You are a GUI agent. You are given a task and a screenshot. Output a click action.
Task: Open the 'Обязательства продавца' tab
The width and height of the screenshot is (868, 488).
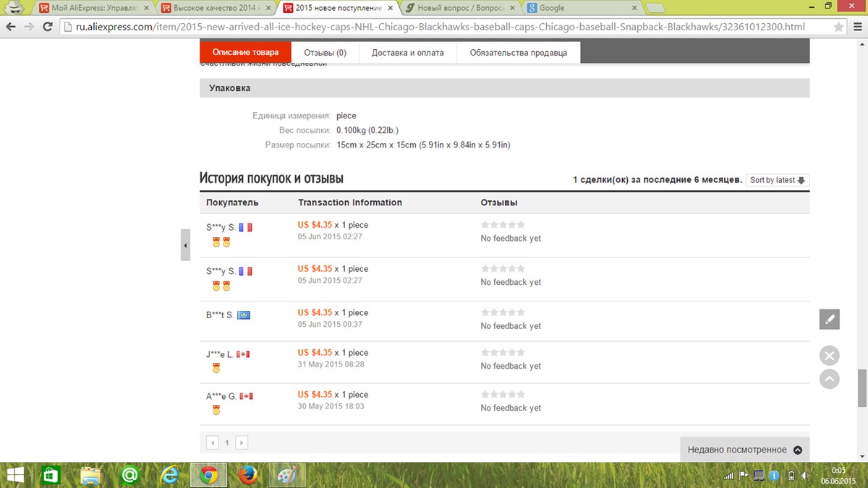[518, 52]
